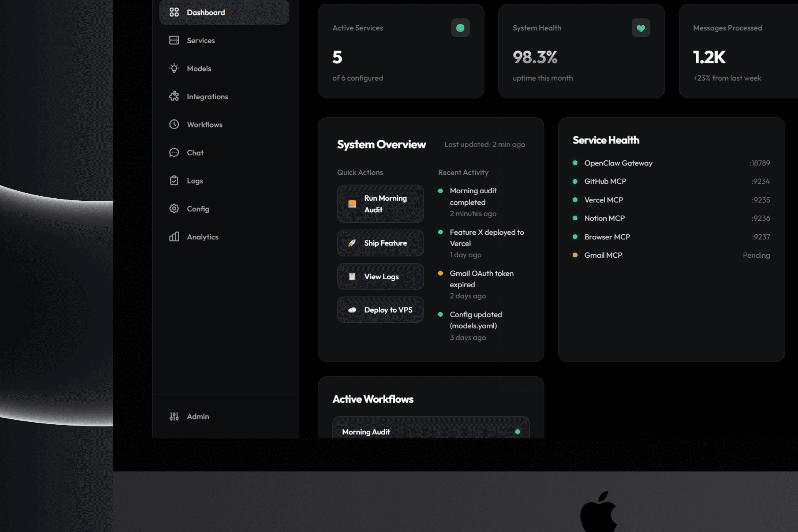Screen dimensions: 798x532
Task: Click the Apple logo on monitor chin
Action: (598, 511)
